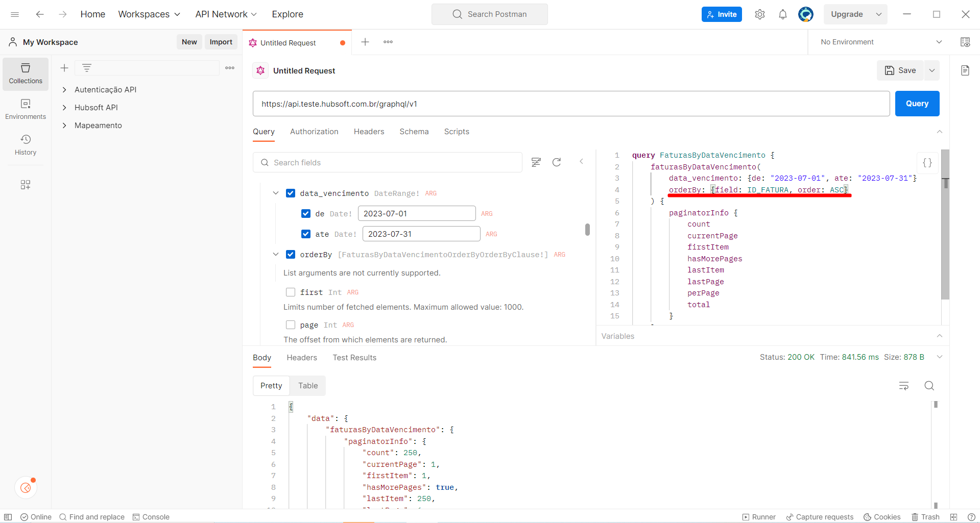Screen dimensions: 980x523
Task: Click the Save button
Action: pos(900,70)
